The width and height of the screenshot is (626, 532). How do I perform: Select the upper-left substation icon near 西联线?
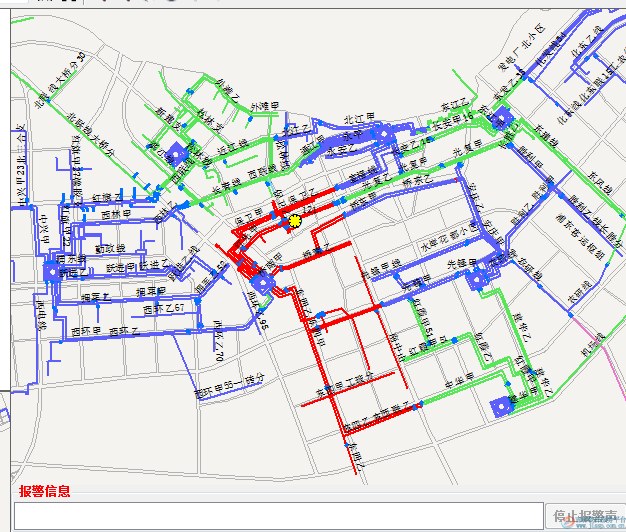click(x=177, y=152)
